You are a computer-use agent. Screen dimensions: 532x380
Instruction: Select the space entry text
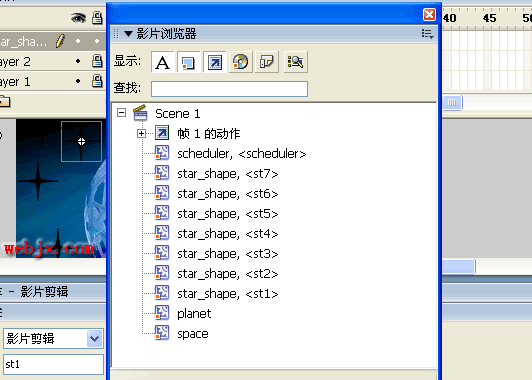193,334
